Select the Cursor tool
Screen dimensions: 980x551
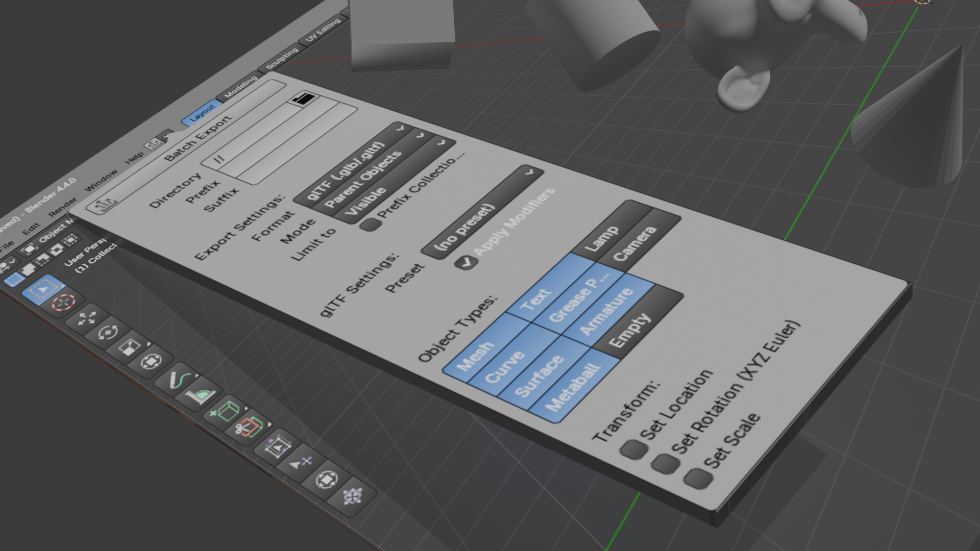coord(64,302)
